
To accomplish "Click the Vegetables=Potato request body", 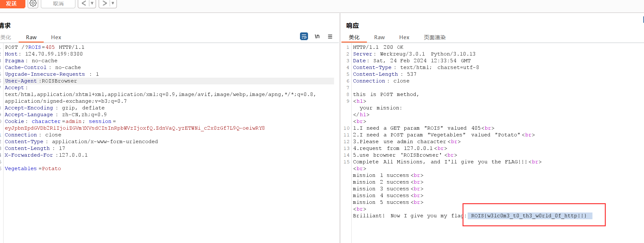I will [33, 169].
